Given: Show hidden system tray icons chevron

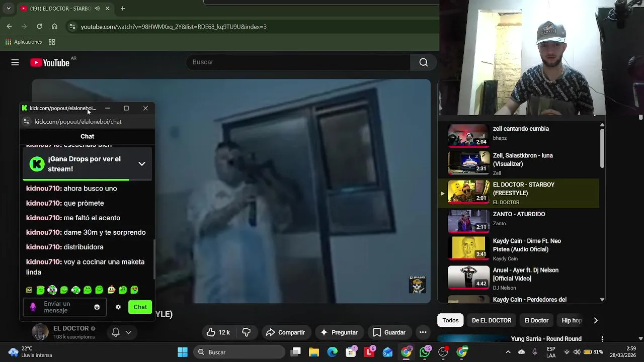Looking at the screenshot, I should (508, 352).
